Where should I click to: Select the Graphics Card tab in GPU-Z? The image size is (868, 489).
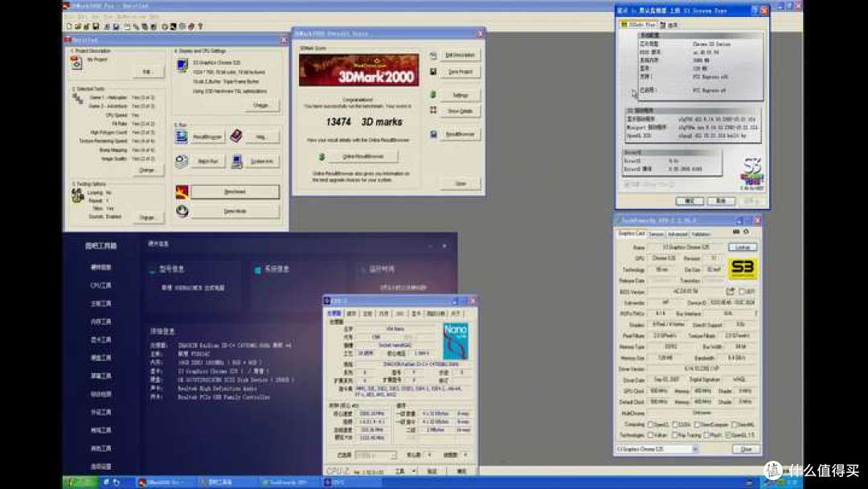pos(631,234)
